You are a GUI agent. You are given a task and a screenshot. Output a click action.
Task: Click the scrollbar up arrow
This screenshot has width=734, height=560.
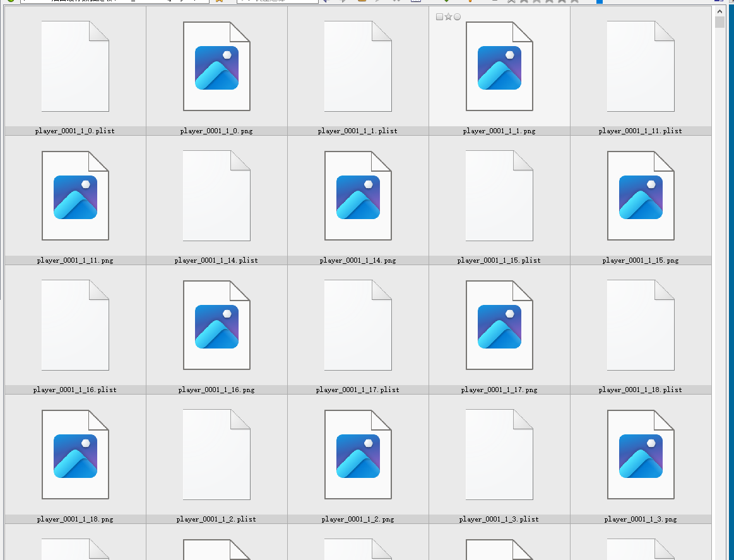click(719, 11)
